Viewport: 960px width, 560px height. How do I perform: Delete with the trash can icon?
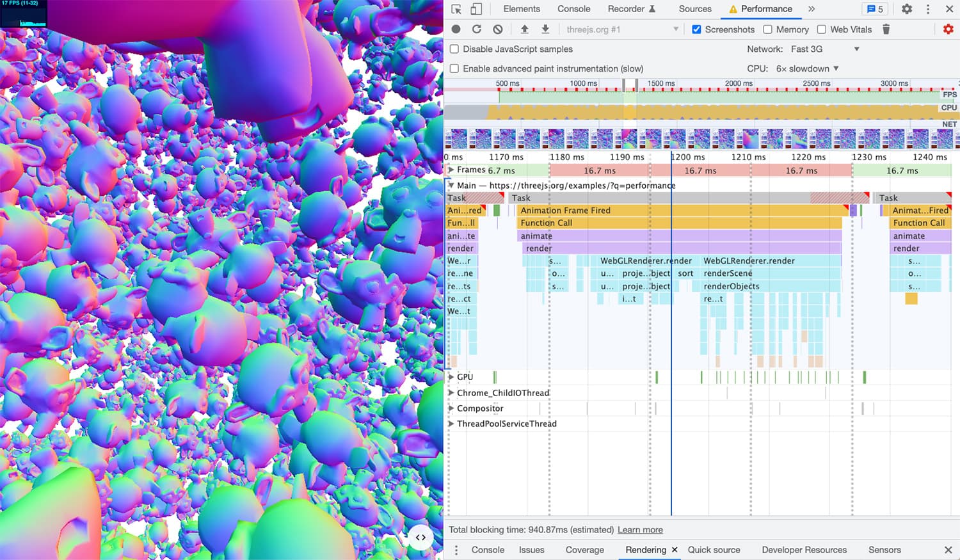886,29
